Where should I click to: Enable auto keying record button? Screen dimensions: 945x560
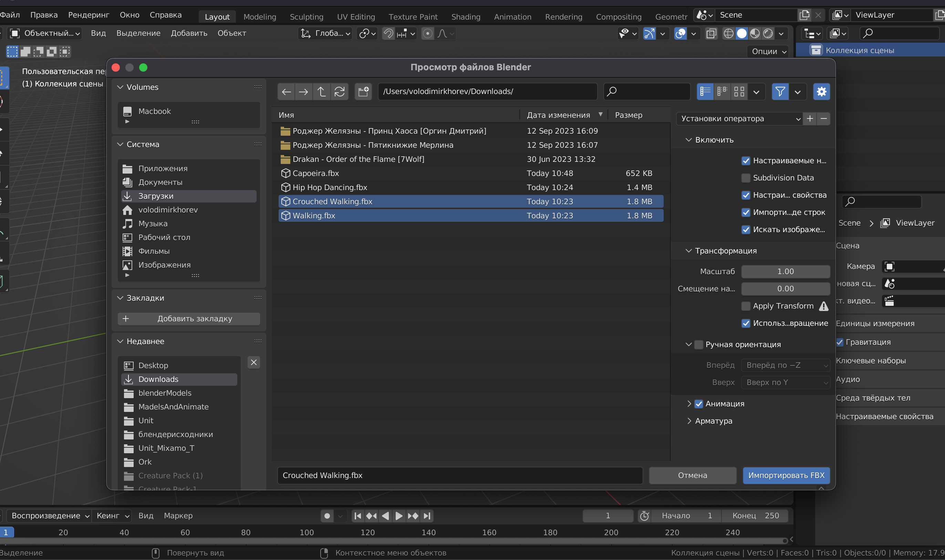[327, 516]
